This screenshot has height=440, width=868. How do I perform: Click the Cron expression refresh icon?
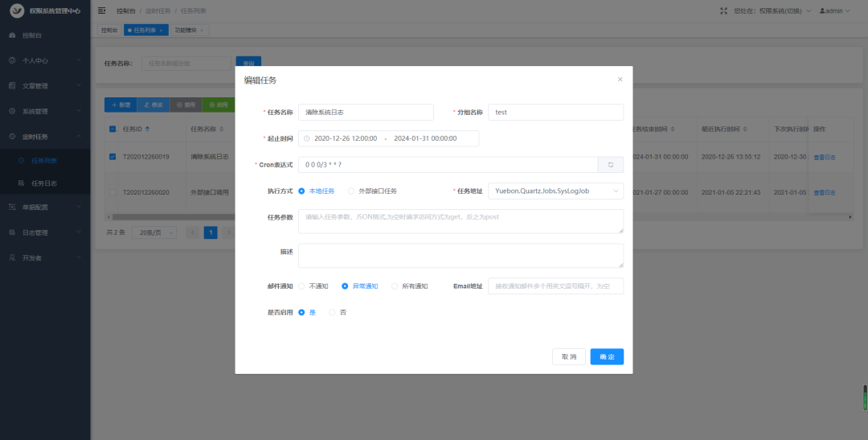[x=611, y=165]
